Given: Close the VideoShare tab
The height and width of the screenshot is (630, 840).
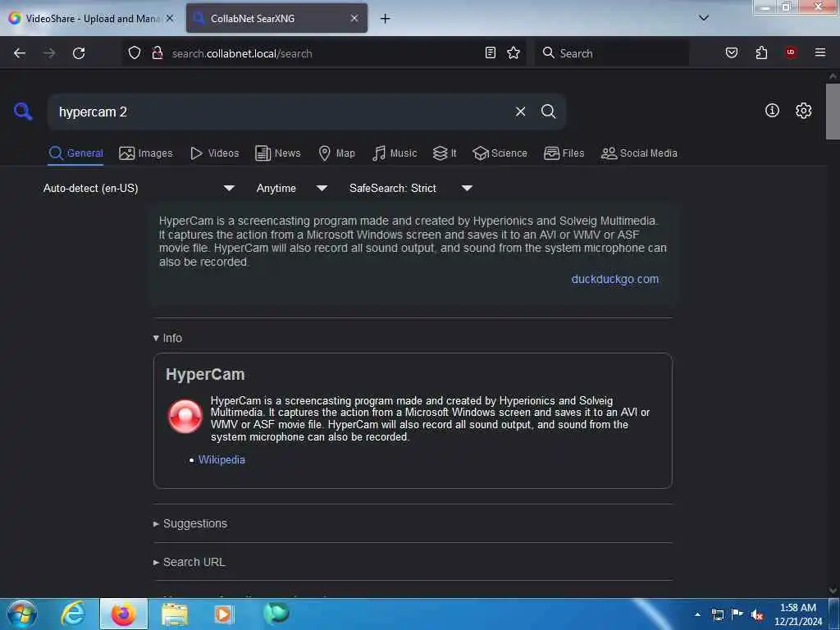Looking at the screenshot, I should [x=170, y=18].
